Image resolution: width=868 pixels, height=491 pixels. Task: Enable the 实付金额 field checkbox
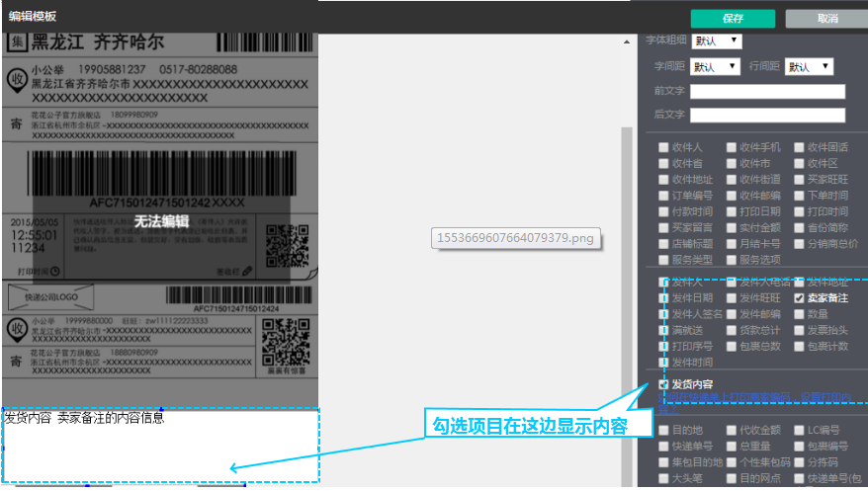pos(732,228)
